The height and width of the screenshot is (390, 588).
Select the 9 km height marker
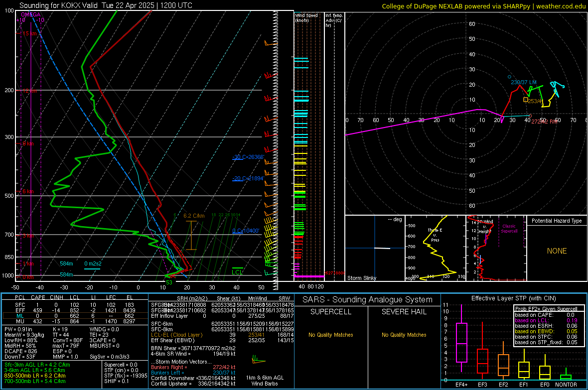(x=28, y=143)
